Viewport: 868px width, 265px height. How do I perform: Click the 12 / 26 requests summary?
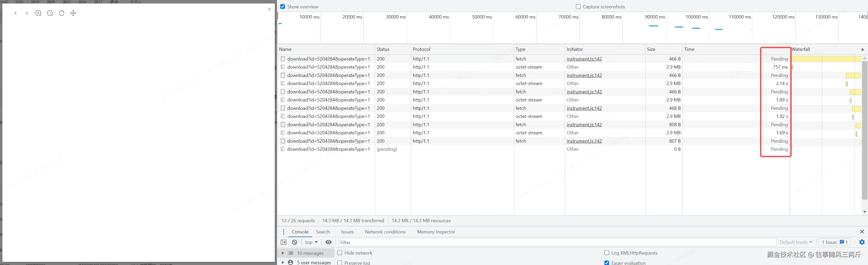[x=298, y=221]
